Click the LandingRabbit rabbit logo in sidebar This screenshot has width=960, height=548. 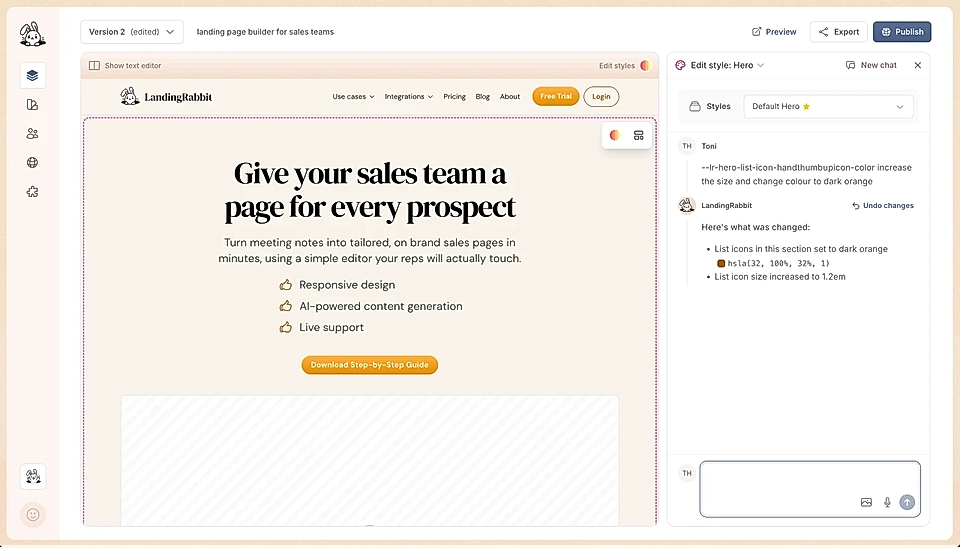point(32,34)
